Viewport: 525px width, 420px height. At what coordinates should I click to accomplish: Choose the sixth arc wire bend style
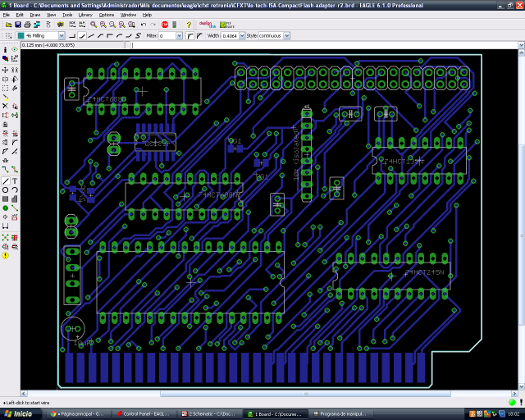[119, 36]
